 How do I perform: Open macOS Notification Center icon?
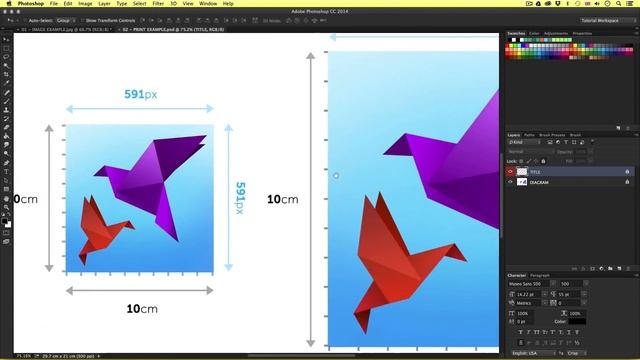pyautogui.click(x=630, y=4)
